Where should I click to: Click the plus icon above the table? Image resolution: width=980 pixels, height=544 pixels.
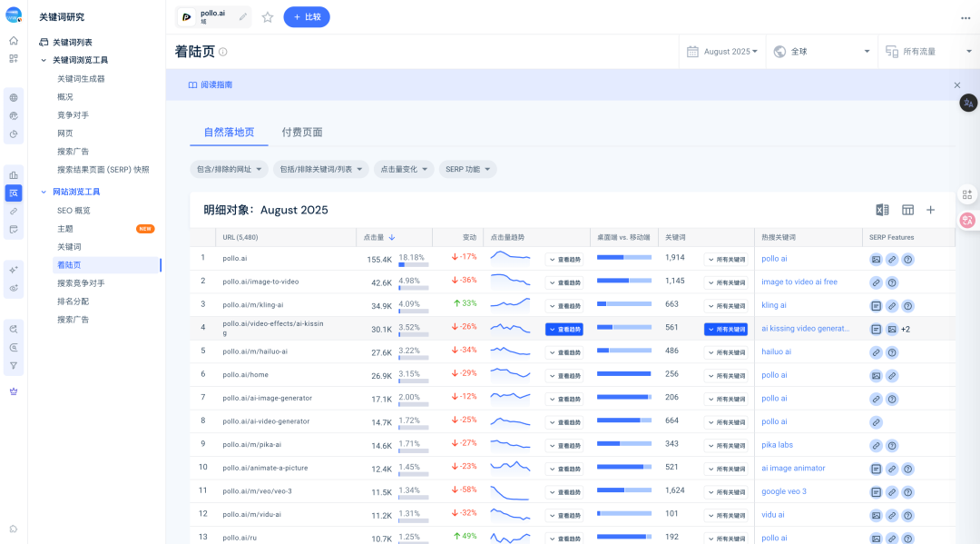coord(931,210)
